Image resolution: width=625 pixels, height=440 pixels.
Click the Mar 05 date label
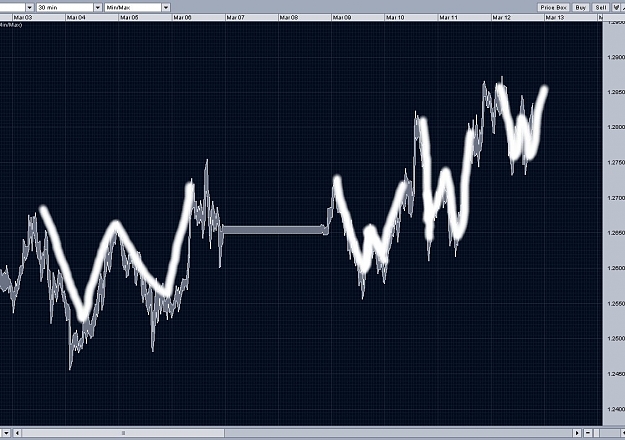coord(129,18)
